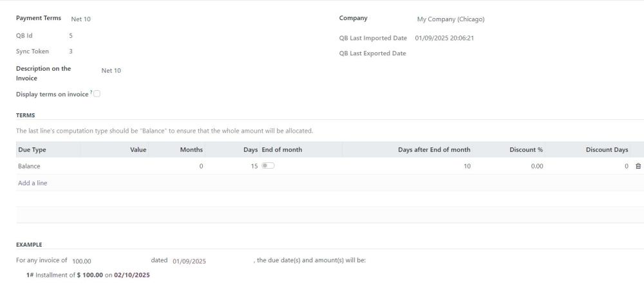
Task: Open the Balance due type selector
Action: [48, 166]
